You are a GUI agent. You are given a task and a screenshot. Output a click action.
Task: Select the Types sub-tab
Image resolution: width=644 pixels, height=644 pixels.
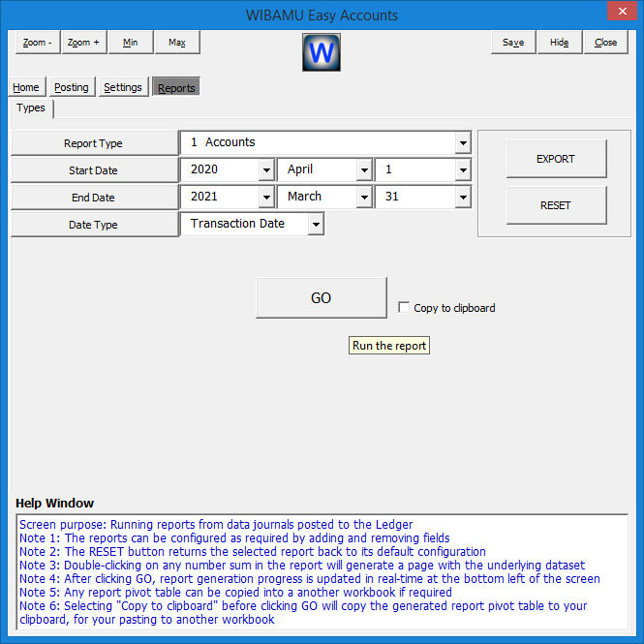click(x=31, y=108)
